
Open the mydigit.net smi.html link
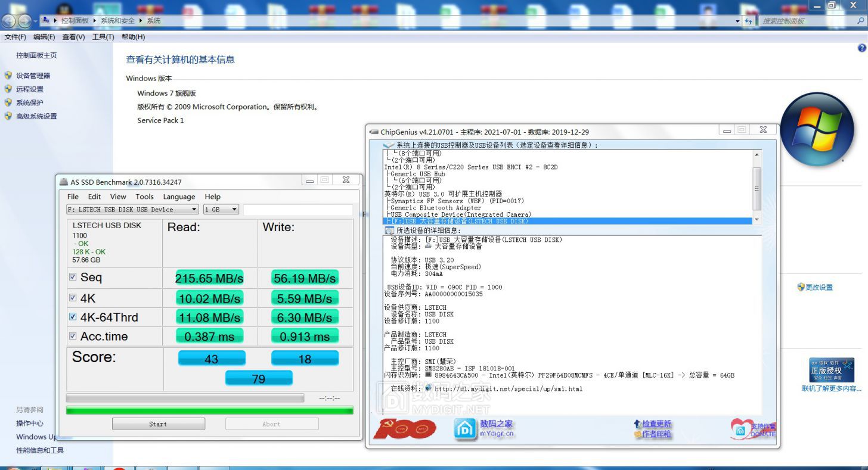point(509,388)
